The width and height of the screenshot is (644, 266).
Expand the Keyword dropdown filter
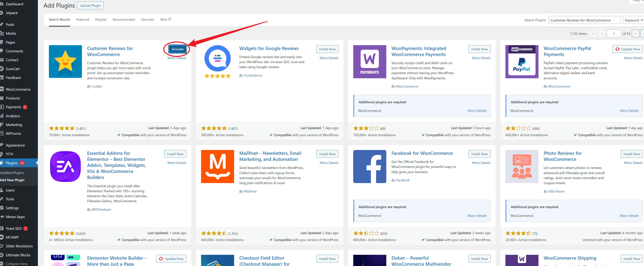pos(634,20)
